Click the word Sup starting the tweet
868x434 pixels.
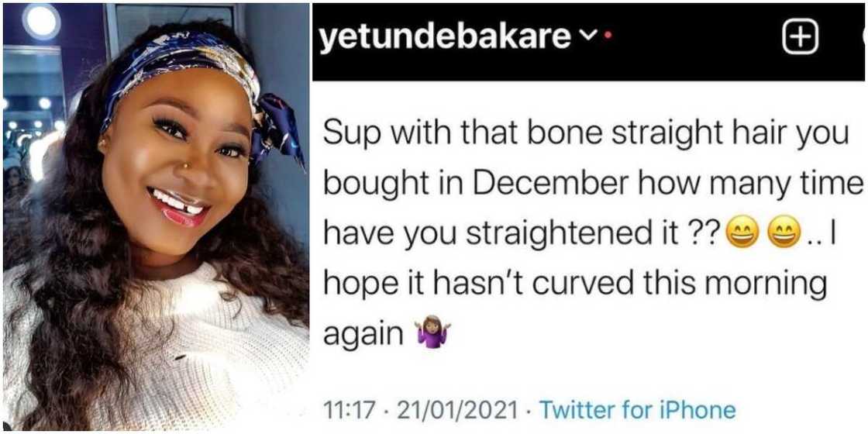point(348,135)
